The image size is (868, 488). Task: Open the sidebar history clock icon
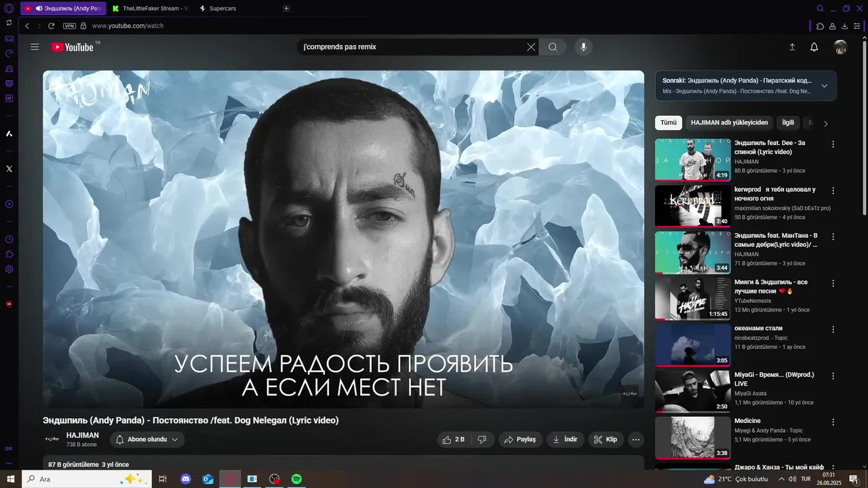(9, 239)
